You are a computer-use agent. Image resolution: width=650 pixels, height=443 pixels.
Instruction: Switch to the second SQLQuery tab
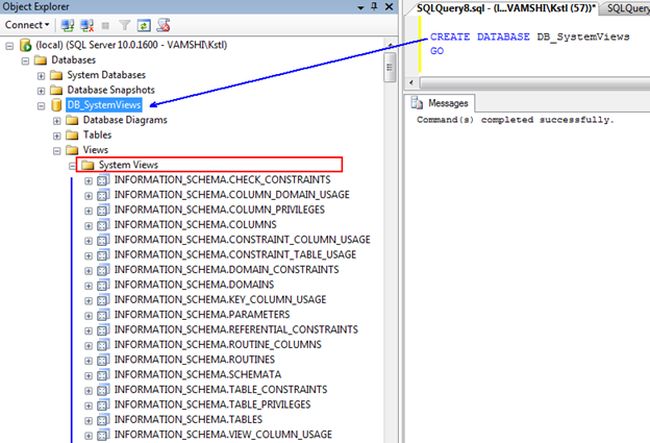(x=627, y=8)
